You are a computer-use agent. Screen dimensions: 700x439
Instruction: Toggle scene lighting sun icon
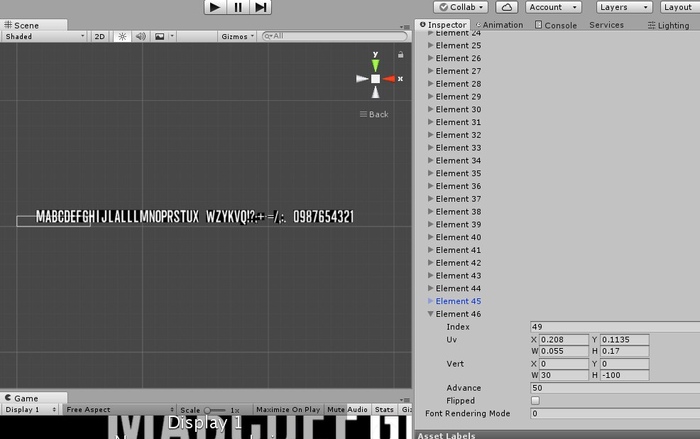(x=122, y=37)
